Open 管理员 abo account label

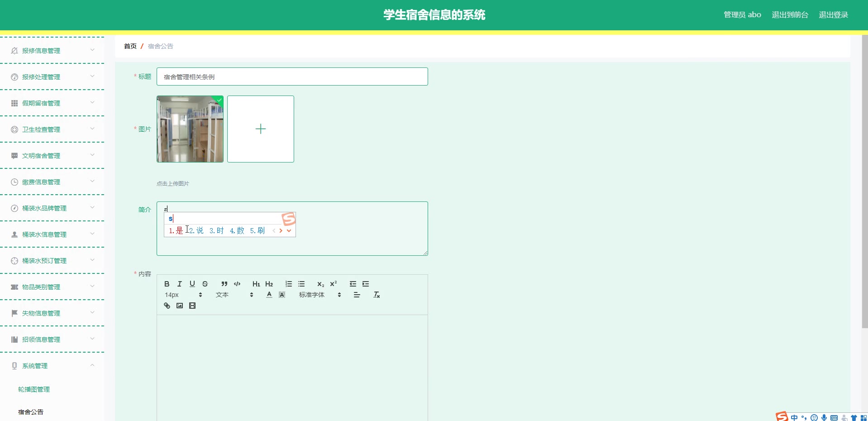click(742, 15)
